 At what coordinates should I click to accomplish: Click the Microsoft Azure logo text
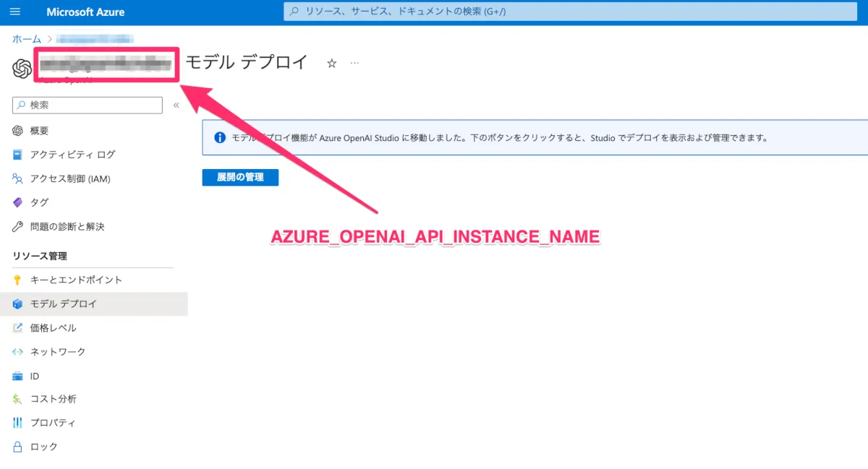click(x=85, y=12)
